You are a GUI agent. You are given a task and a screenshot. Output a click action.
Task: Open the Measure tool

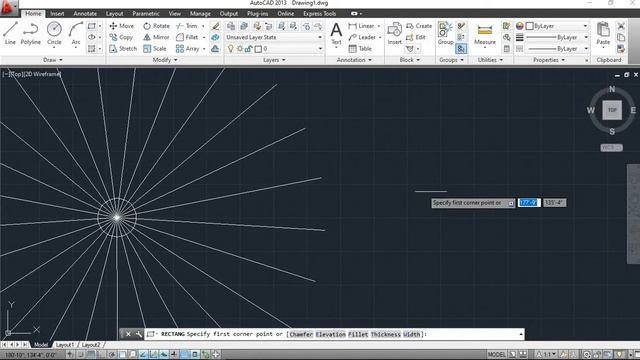tap(484, 34)
